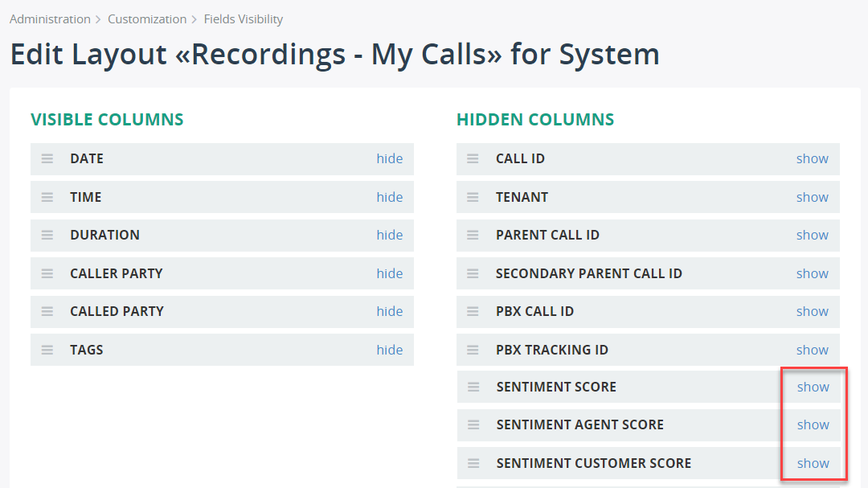The width and height of the screenshot is (868, 488).
Task: Click the drag handle beside SENTIMENT CUSTOMER SCORE
Action: (473, 464)
